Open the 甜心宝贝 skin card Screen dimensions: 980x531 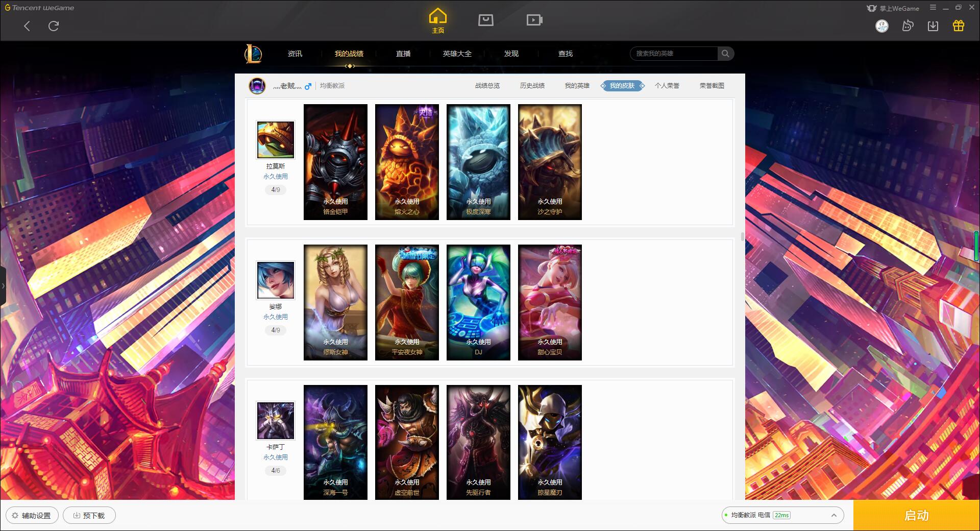[x=550, y=302]
